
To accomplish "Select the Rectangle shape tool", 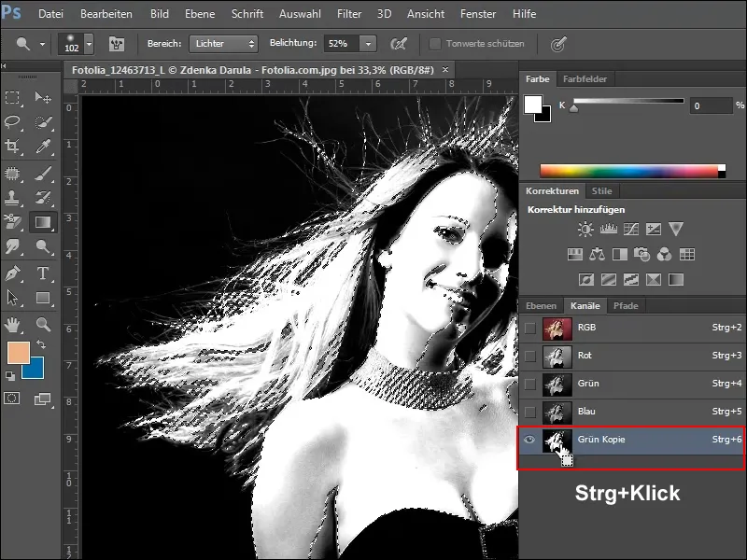I will click(43, 298).
